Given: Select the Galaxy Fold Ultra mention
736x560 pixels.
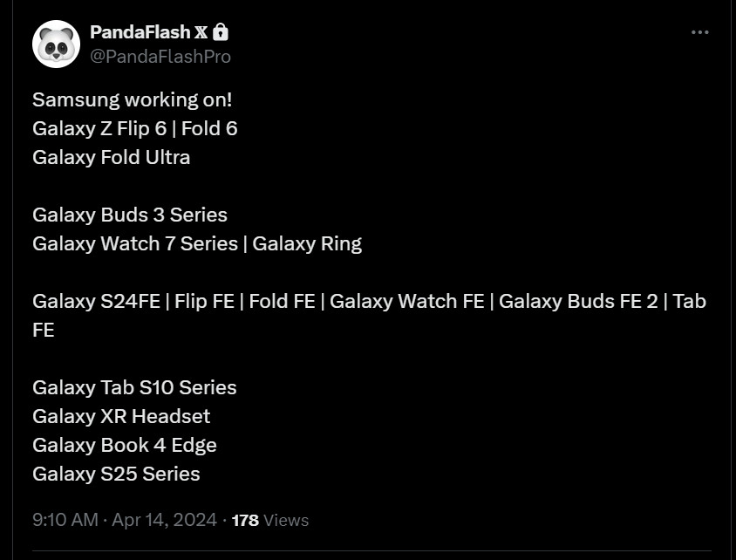Looking at the screenshot, I should pos(112,157).
